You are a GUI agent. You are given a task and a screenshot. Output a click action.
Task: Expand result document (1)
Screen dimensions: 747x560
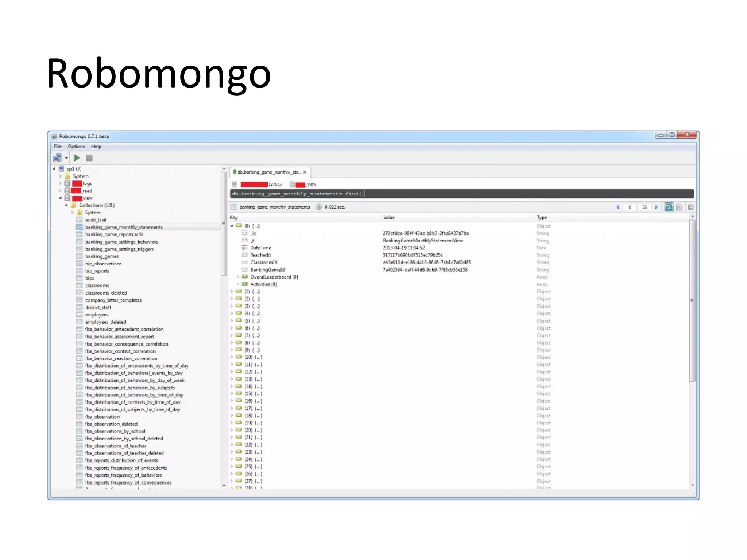(232, 291)
